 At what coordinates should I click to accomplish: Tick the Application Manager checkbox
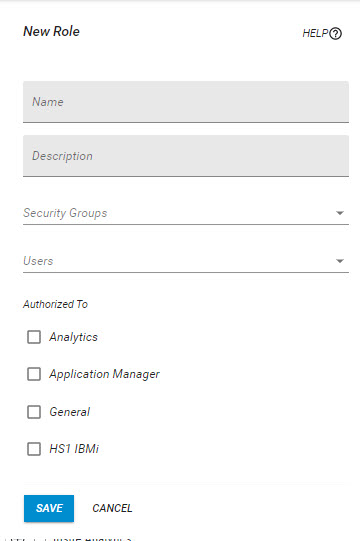(x=34, y=374)
